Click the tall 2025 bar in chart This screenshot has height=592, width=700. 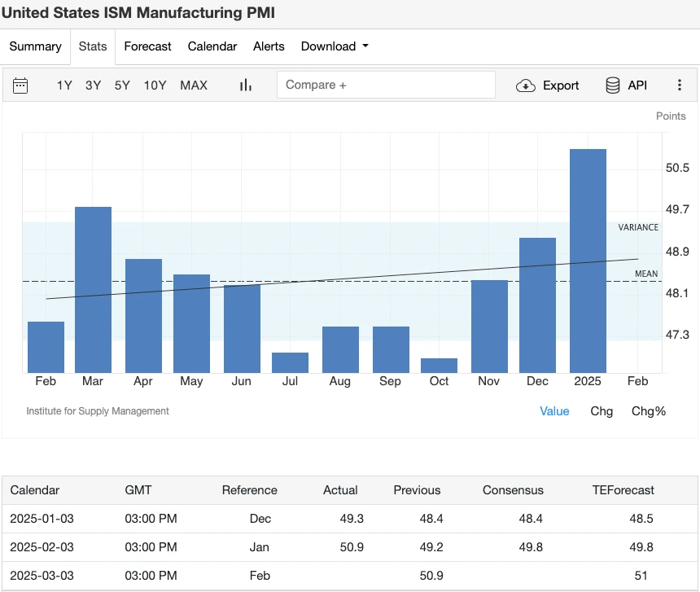pyautogui.click(x=588, y=261)
